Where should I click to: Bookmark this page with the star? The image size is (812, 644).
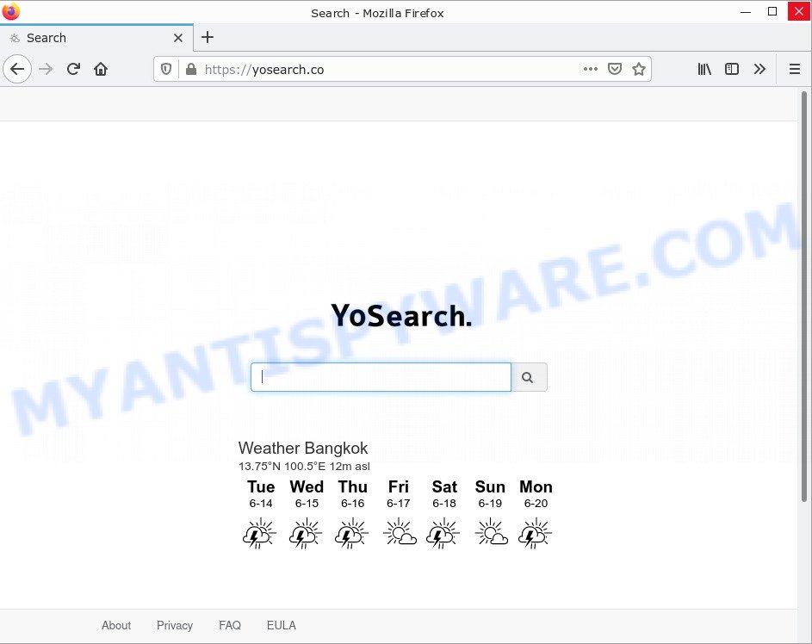[x=639, y=69]
